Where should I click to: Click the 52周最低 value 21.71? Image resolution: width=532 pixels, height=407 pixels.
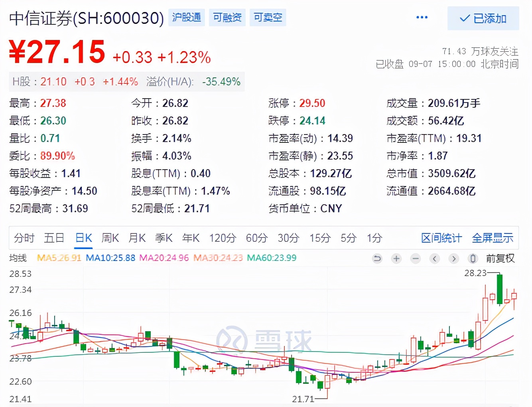pyautogui.click(x=197, y=209)
